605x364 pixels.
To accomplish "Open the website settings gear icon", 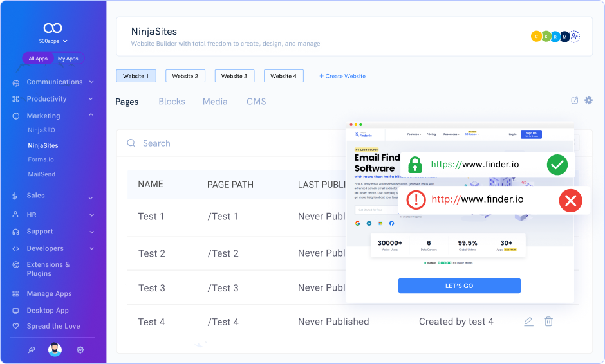I will (x=588, y=100).
